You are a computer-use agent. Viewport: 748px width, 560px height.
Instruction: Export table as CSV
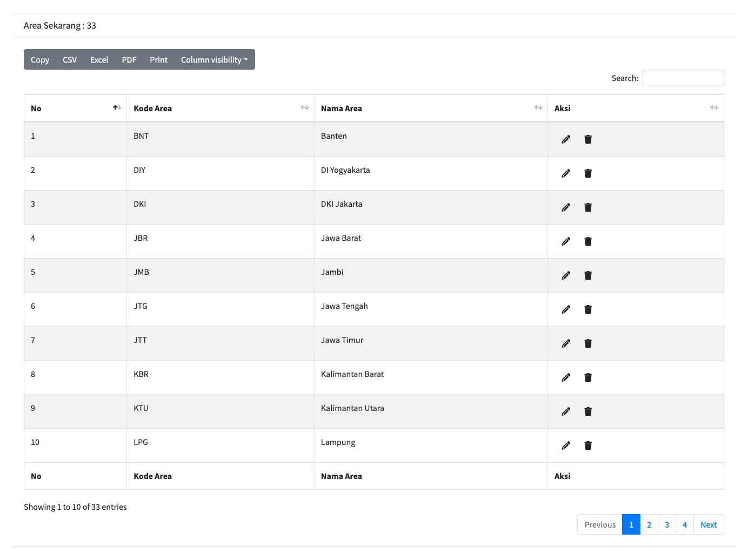click(70, 59)
